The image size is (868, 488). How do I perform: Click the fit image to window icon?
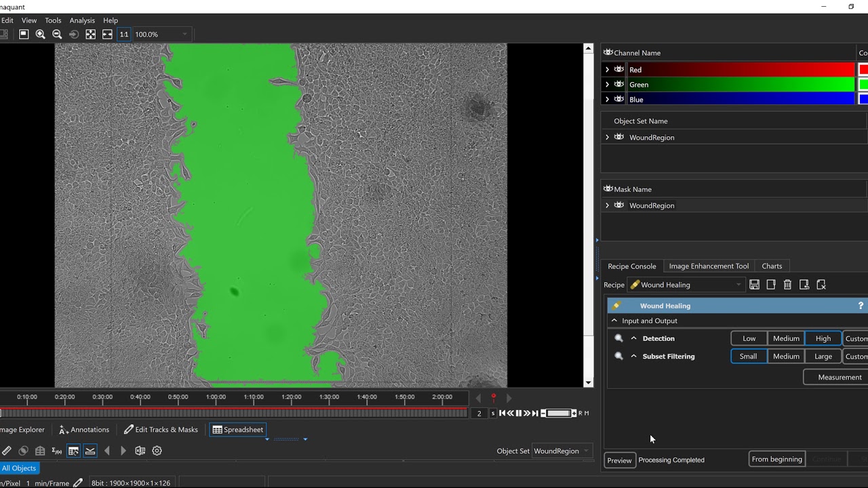pos(90,34)
